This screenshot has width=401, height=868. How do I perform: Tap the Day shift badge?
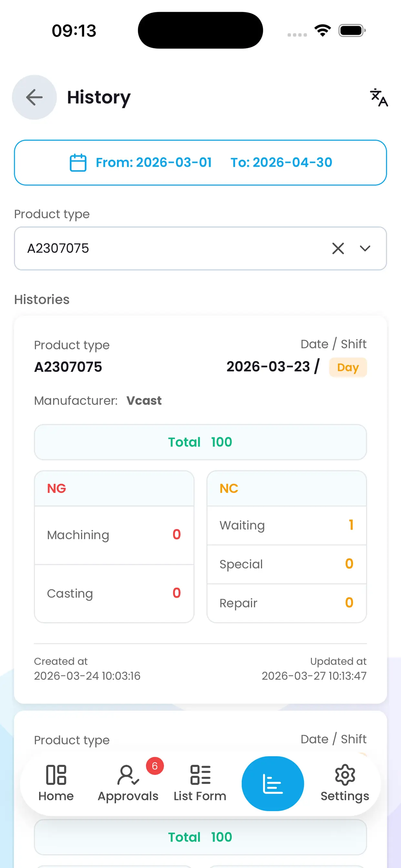click(x=348, y=367)
